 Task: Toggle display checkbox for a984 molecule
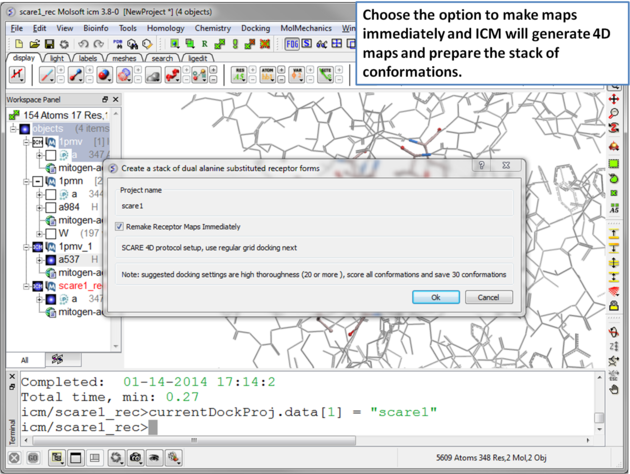51,207
